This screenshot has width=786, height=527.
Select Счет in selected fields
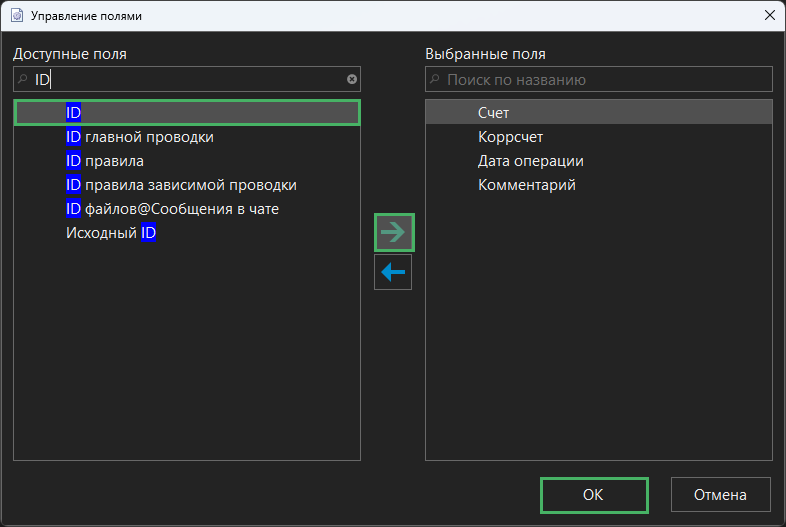494,113
